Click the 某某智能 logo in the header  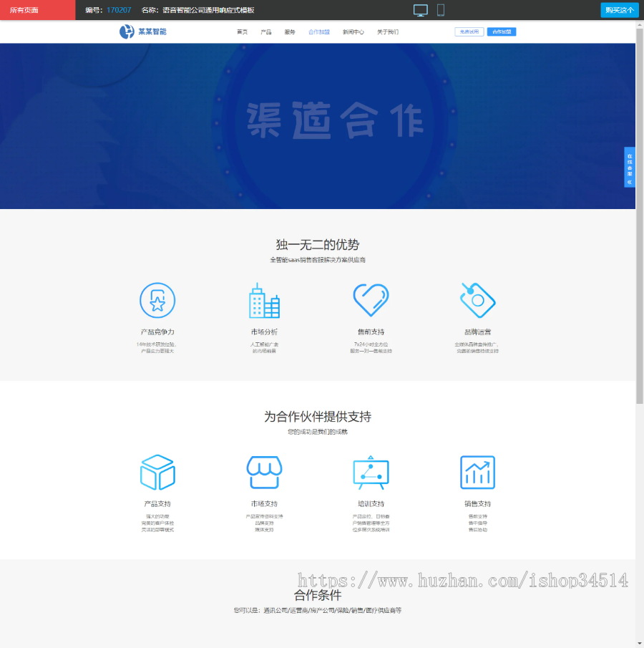142,32
